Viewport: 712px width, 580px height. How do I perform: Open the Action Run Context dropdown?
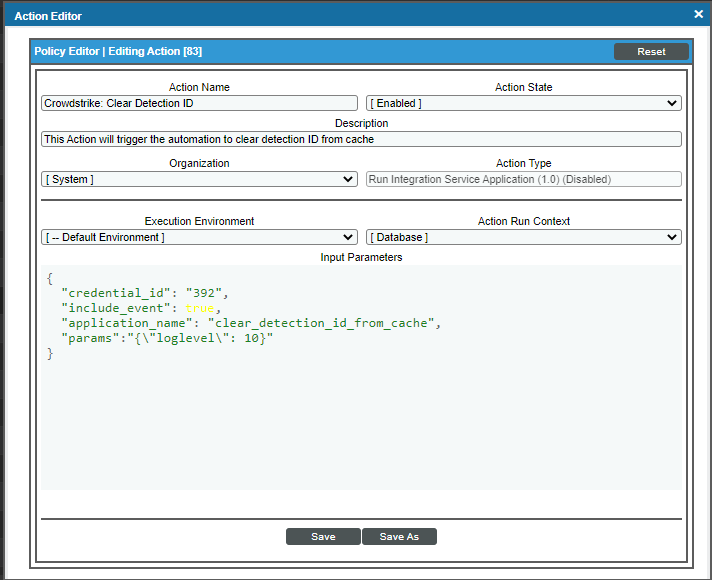(524, 237)
